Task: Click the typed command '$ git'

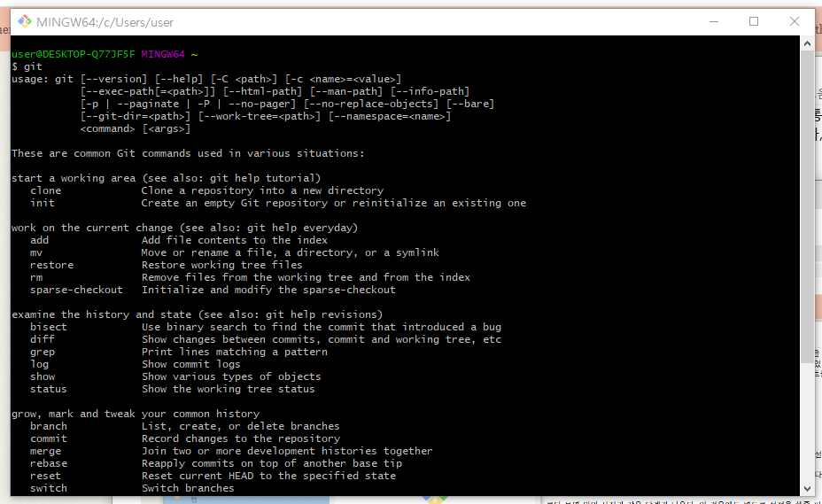Action: pos(27,66)
